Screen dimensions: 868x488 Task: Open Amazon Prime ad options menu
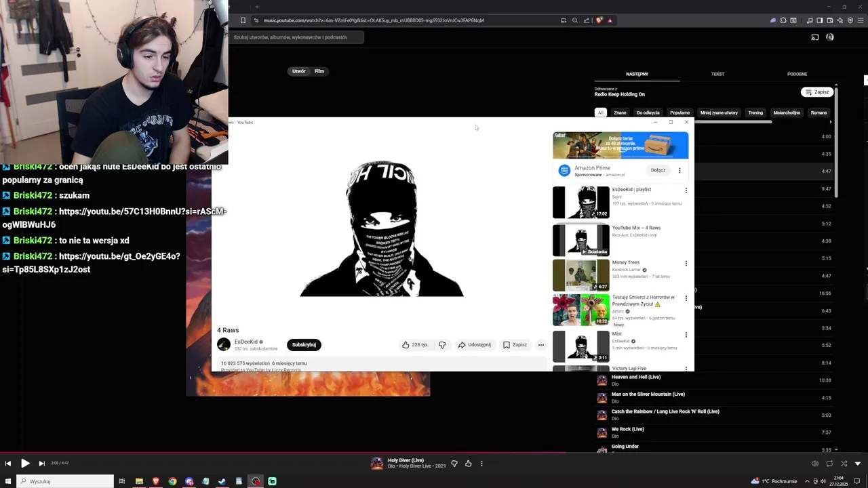(679, 170)
